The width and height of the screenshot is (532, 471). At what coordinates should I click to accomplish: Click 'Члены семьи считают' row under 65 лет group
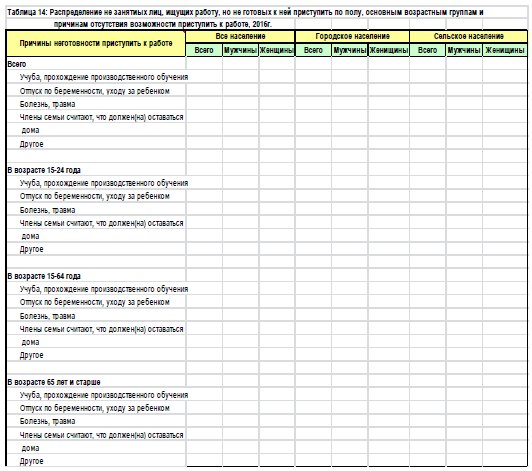click(x=101, y=435)
